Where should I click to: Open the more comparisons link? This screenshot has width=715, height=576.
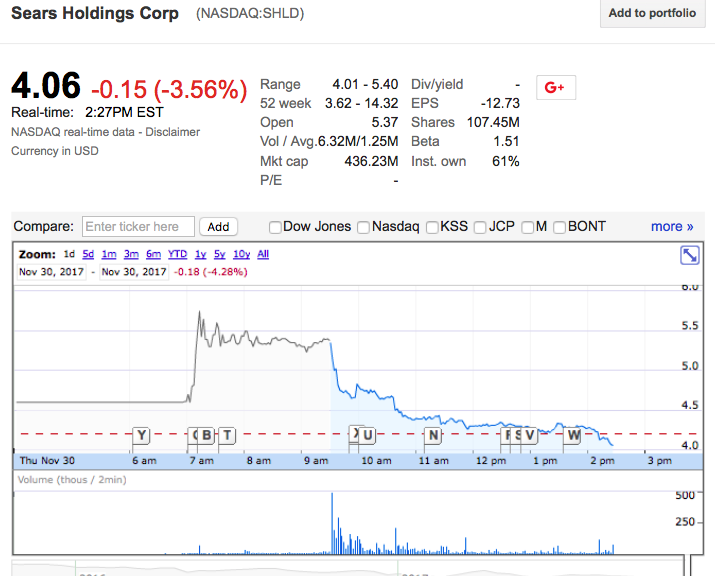(672, 227)
